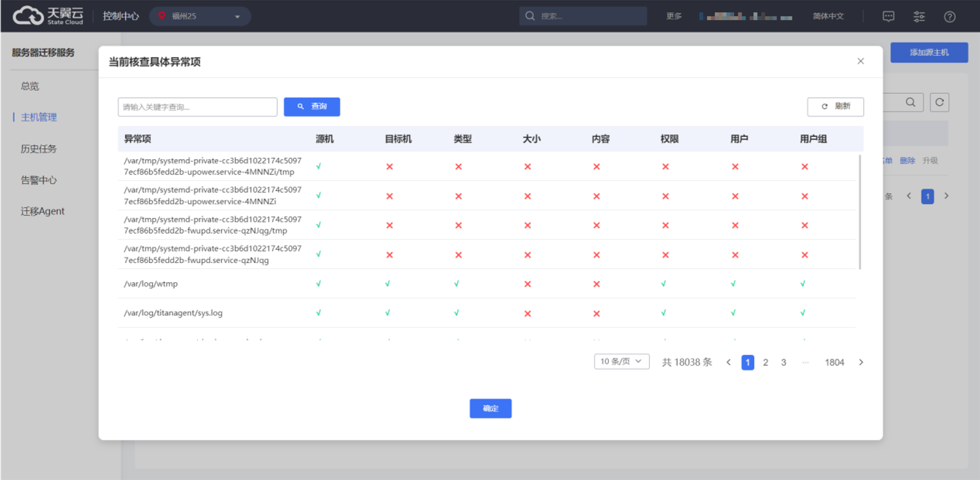Image resolution: width=980 pixels, height=480 pixels.
Task: Click background pagination page 1
Action: coord(928,196)
